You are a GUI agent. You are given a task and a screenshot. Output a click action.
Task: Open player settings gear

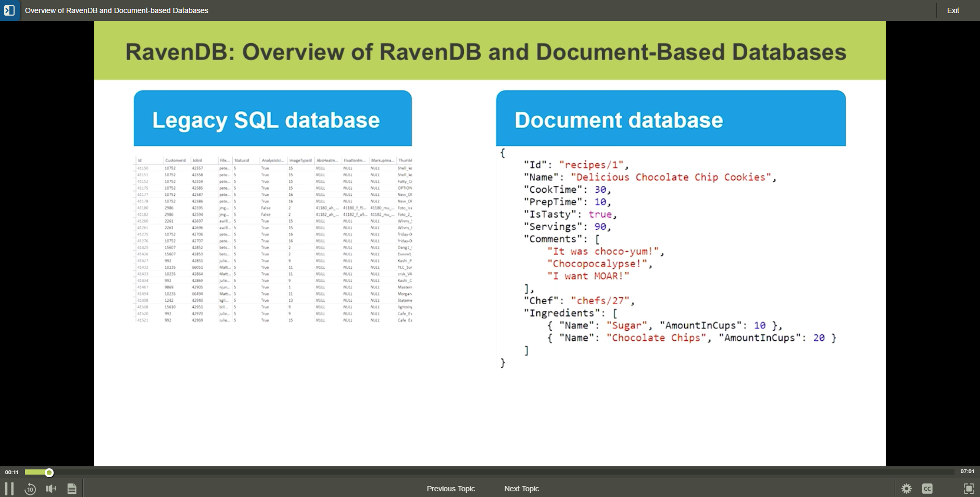point(907,489)
